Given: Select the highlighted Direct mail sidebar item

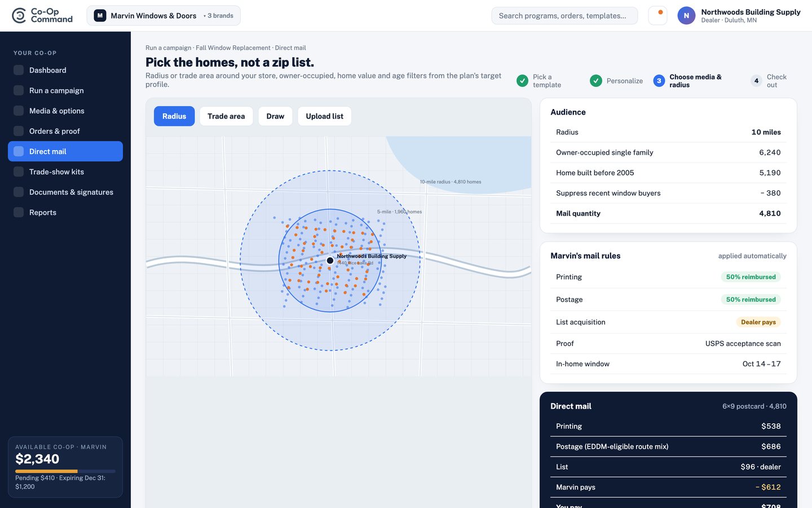Looking at the screenshot, I should tap(65, 151).
